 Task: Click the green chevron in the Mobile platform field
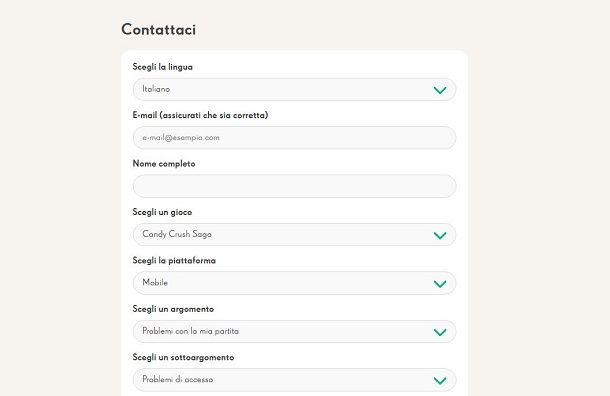tap(440, 284)
